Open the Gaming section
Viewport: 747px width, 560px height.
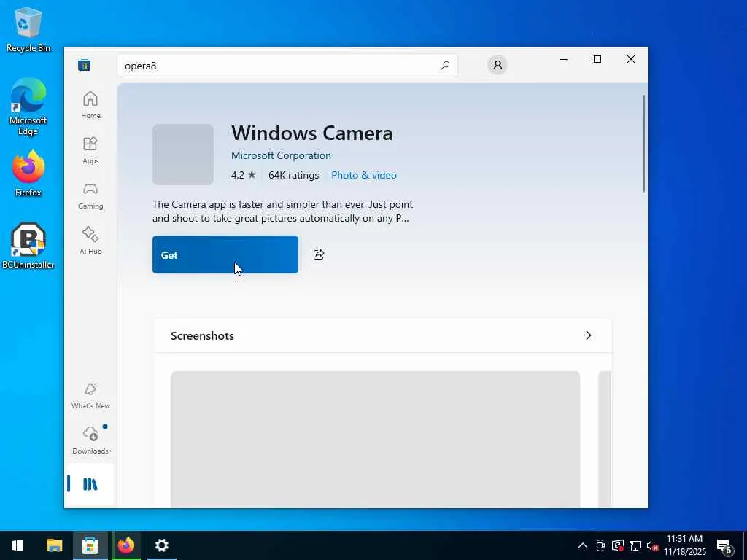[x=90, y=195]
